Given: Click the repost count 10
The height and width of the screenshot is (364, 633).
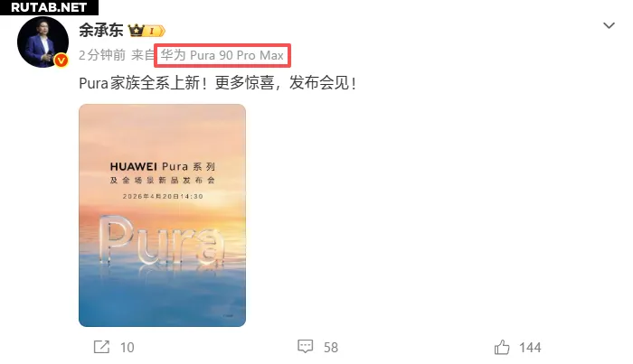Looking at the screenshot, I should point(128,348).
